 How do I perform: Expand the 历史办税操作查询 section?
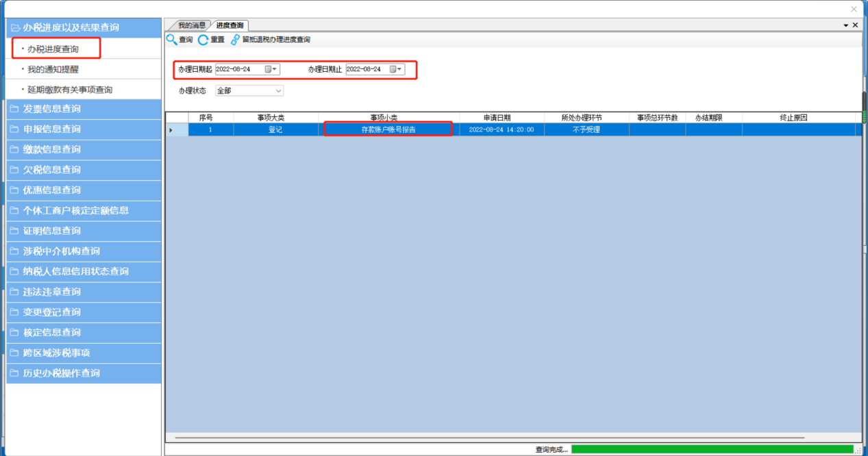tap(62, 373)
